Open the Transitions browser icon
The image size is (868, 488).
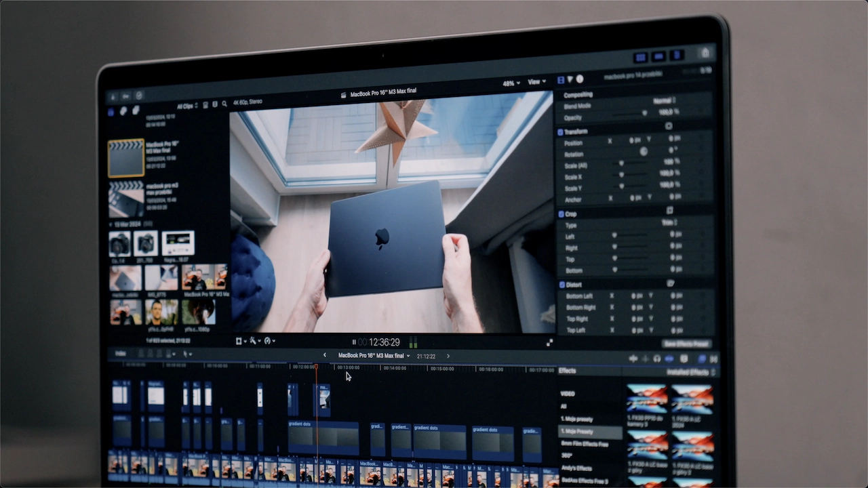point(713,359)
